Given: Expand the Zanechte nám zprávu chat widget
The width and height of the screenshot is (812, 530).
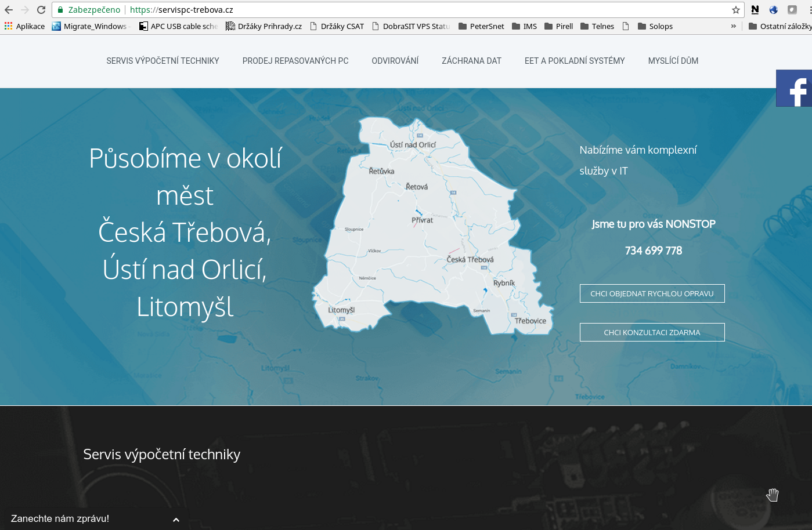Looking at the screenshot, I should tap(176, 520).
